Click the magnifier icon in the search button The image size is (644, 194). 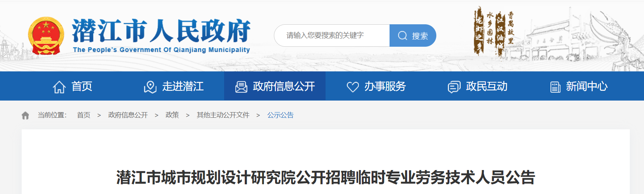pos(403,36)
